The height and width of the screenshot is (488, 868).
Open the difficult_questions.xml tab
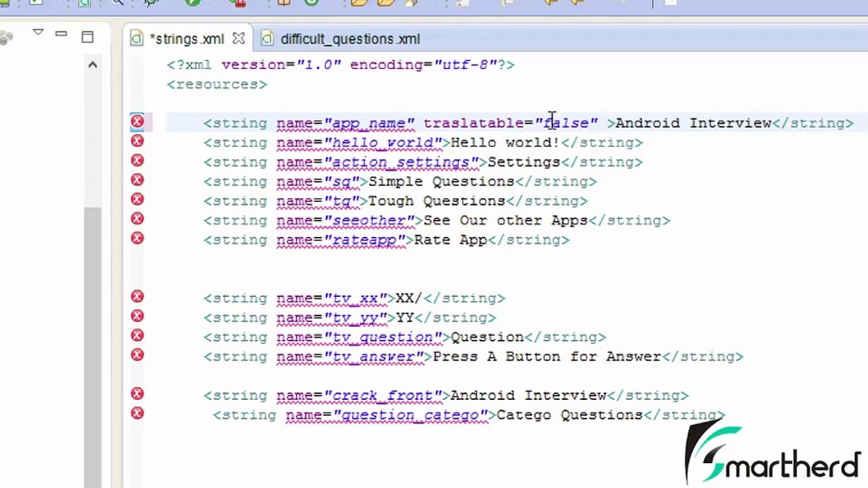tap(350, 39)
